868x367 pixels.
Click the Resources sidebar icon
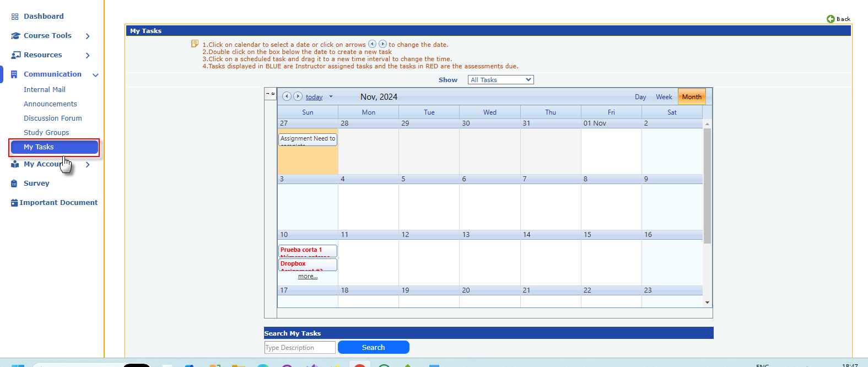click(15, 55)
